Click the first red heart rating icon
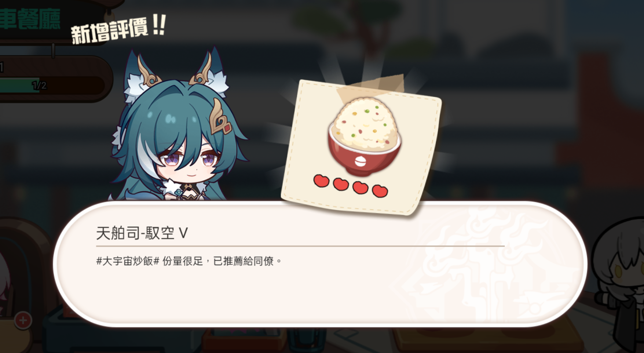The image size is (644, 353). [x=321, y=181]
